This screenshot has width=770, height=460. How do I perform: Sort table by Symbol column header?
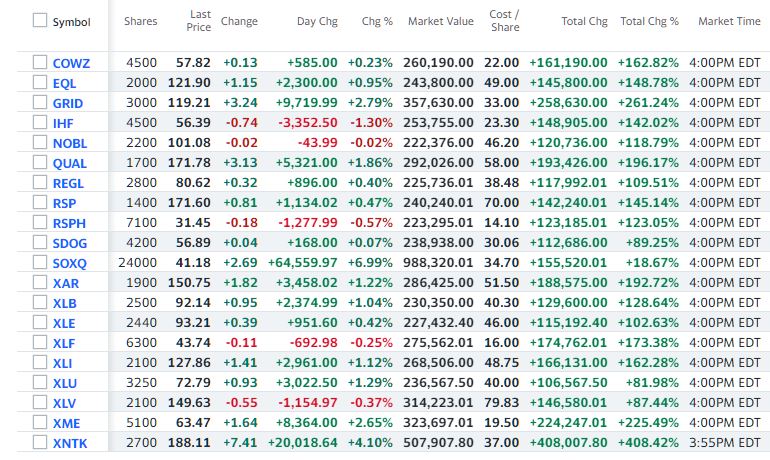pos(71,21)
